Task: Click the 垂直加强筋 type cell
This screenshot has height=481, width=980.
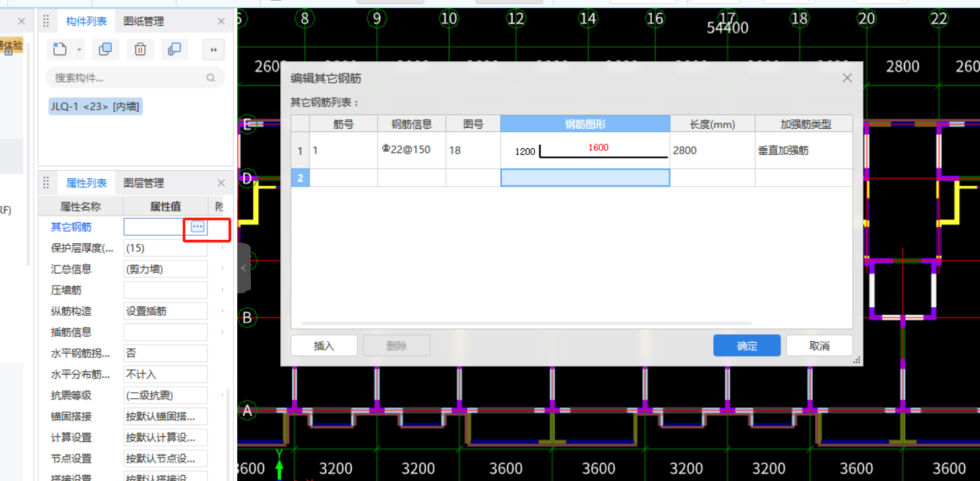Action: [803, 150]
